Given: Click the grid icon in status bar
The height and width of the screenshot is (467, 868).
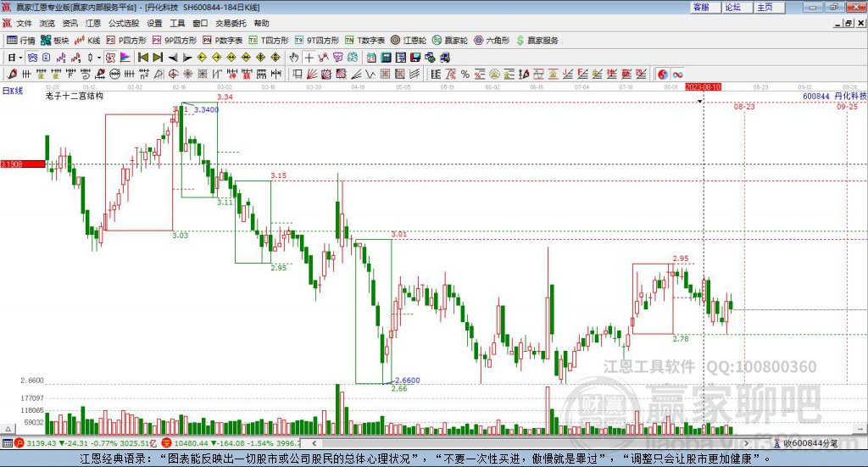Looking at the screenshot, I should [x=7, y=443].
